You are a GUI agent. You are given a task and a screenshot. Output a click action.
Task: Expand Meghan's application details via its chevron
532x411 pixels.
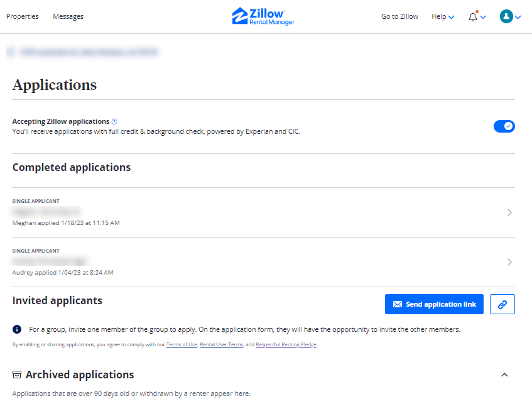pyautogui.click(x=509, y=212)
